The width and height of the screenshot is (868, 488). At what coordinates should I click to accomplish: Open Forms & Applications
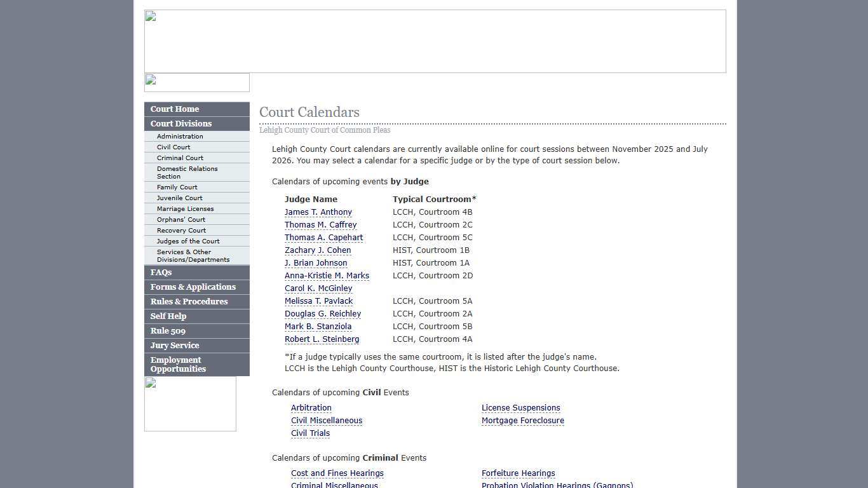pos(193,287)
